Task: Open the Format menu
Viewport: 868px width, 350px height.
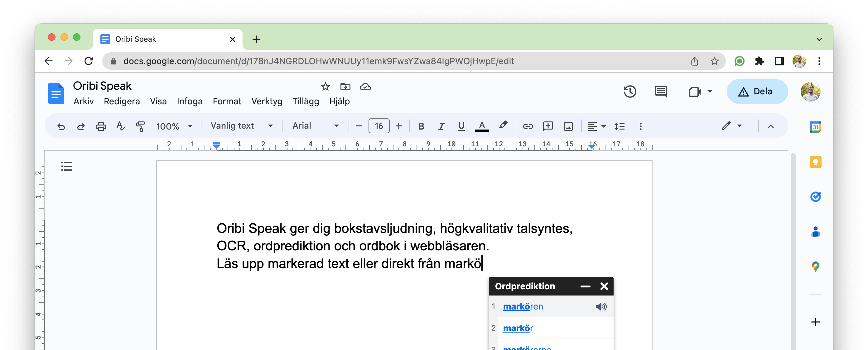Action: [x=227, y=101]
